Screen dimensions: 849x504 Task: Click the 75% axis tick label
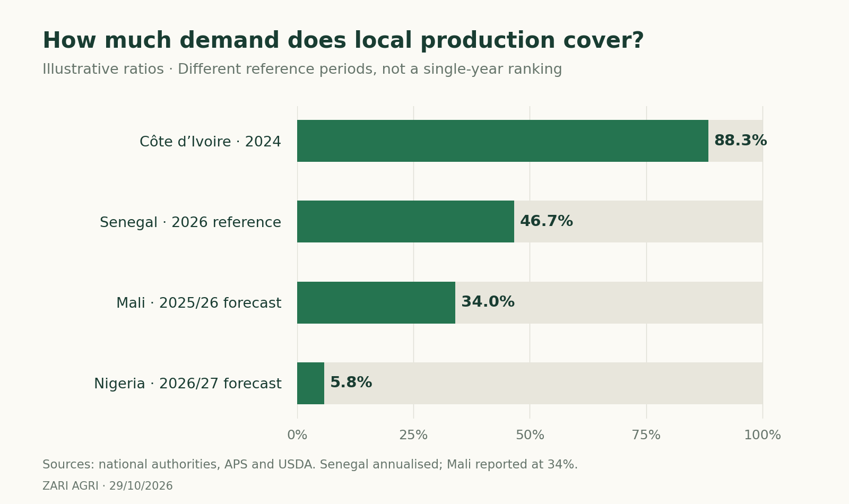(x=646, y=435)
